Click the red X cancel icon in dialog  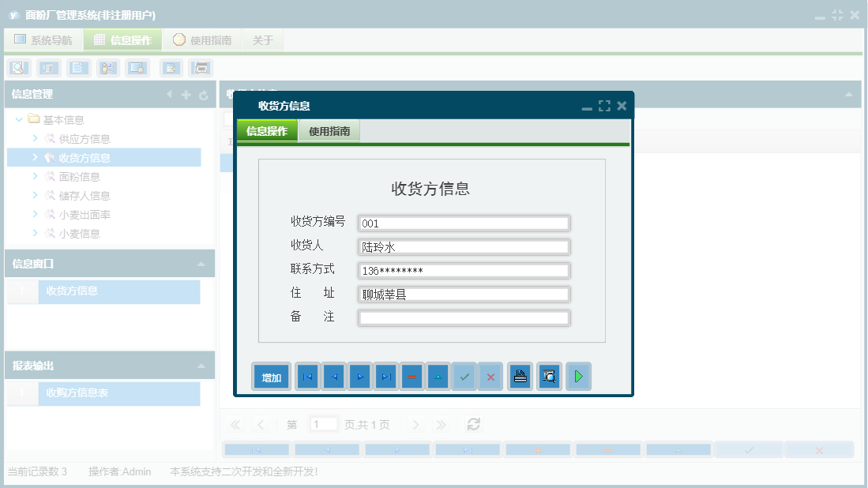coord(490,377)
